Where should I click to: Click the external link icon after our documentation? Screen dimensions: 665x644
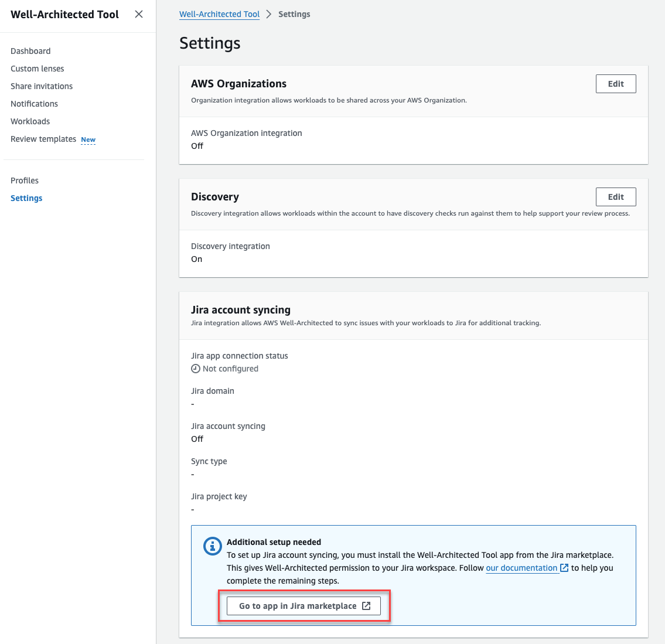click(564, 567)
